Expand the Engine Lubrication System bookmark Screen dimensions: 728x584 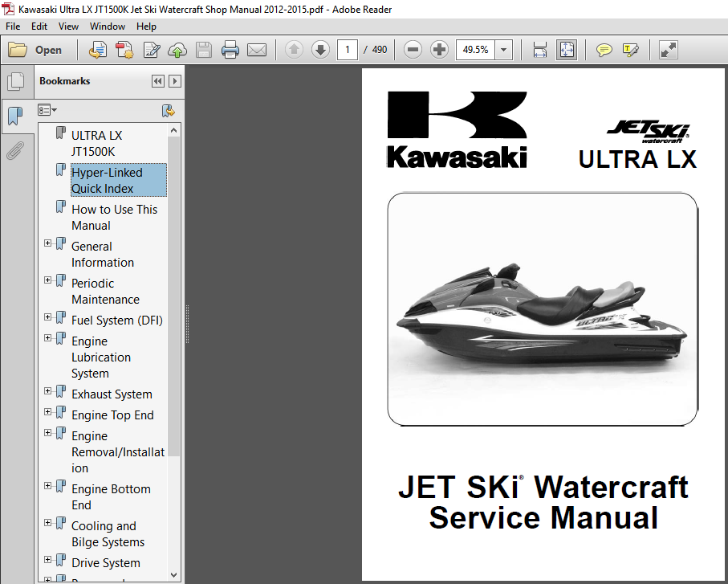coord(47,337)
